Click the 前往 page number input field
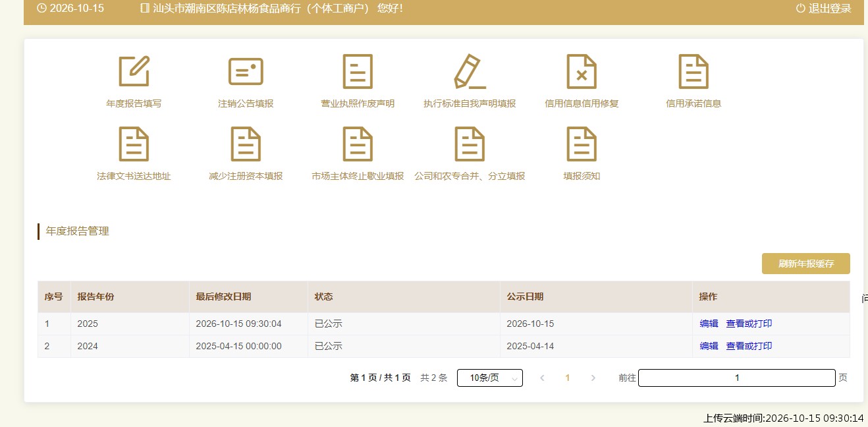The image size is (868, 427). coord(737,378)
